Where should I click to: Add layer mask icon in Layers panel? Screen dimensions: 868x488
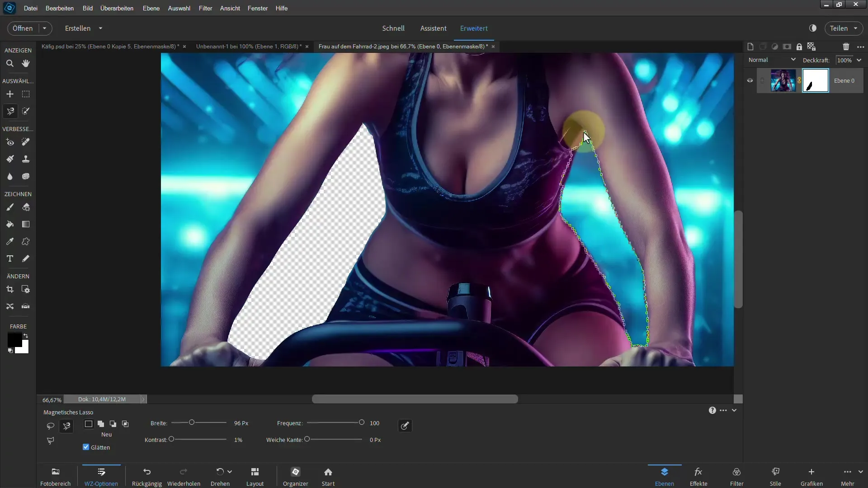tap(787, 47)
